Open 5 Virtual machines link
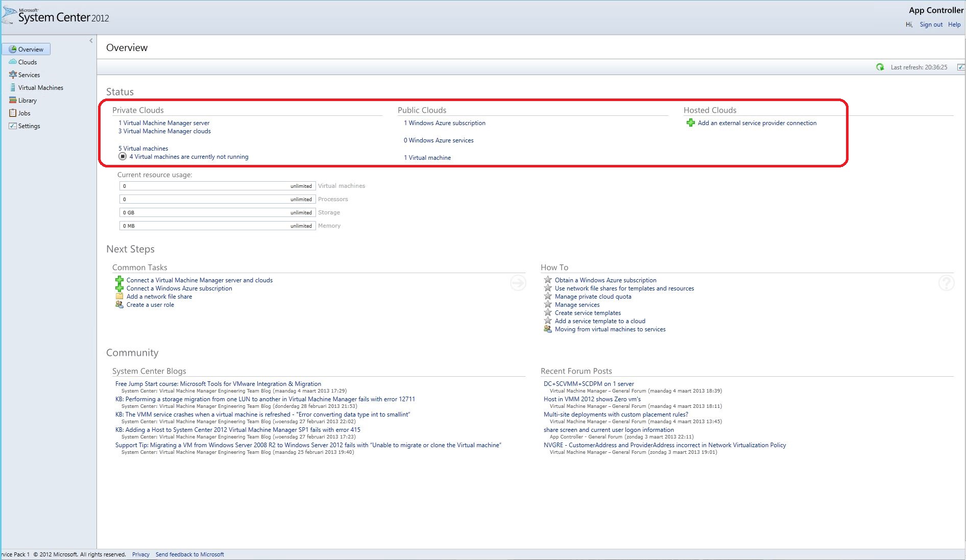The width and height of the screenshot is (966, 560). click(143, 148)
